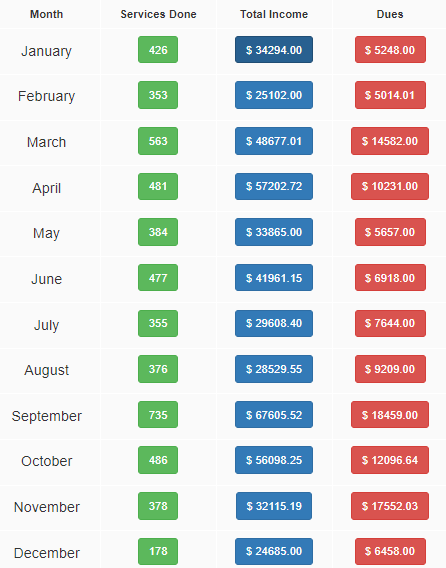Image resolution: width=446 pixels, height=568 pixels.
Task: Open the $ 18459.00 dues button
Action: click(390, 414)
